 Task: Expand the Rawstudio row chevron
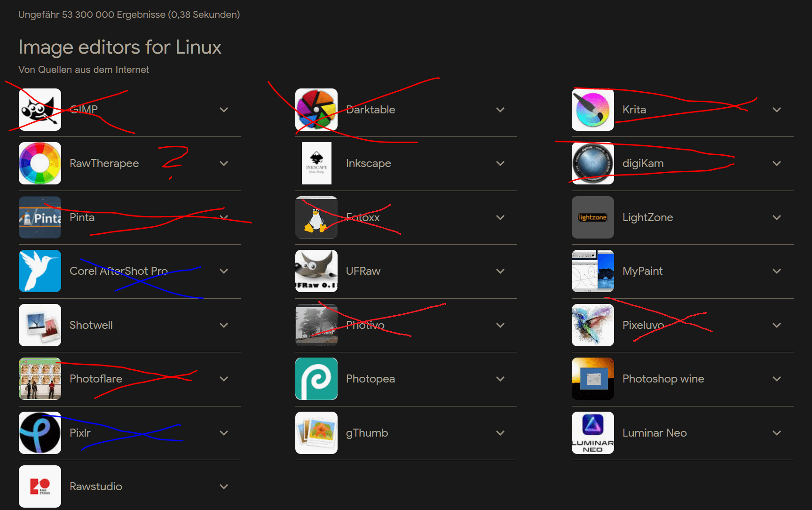224,486
